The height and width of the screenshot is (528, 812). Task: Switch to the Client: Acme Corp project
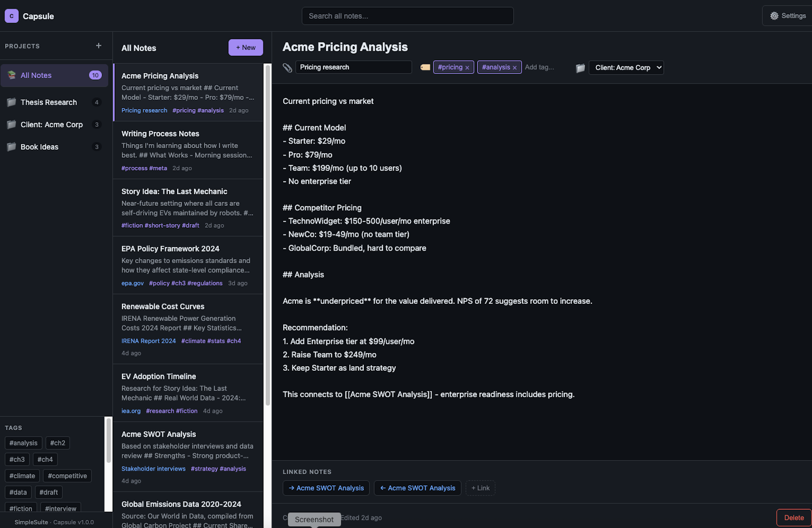click(51, 124)
